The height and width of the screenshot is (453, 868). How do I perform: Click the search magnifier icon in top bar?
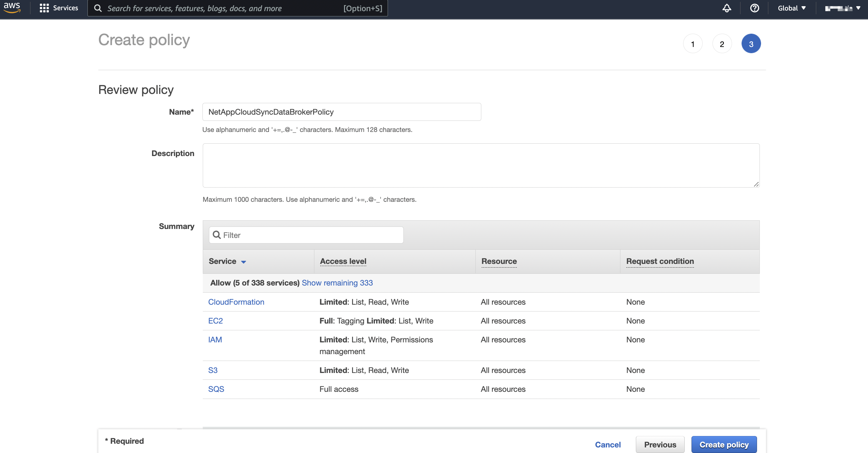point(98,8)
